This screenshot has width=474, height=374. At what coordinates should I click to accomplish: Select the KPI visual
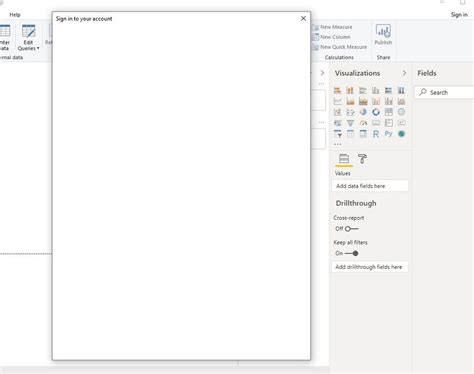pyautogui.click(x=401, y=123)
